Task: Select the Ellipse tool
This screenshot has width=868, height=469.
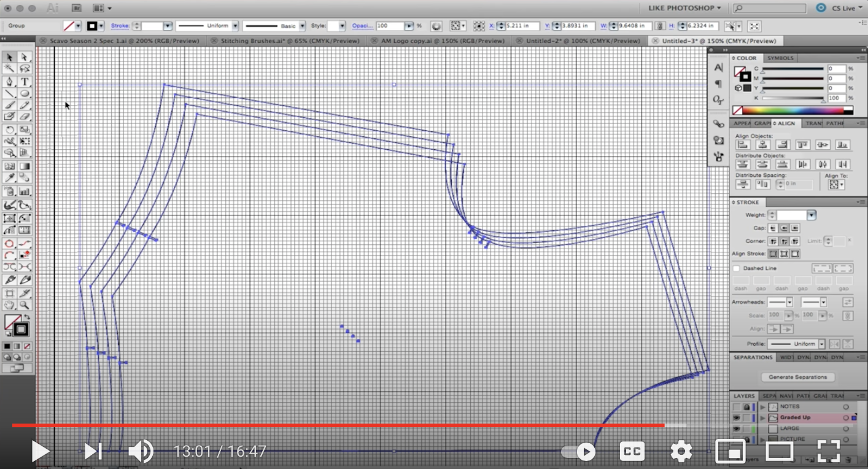Action: point(25,93)
